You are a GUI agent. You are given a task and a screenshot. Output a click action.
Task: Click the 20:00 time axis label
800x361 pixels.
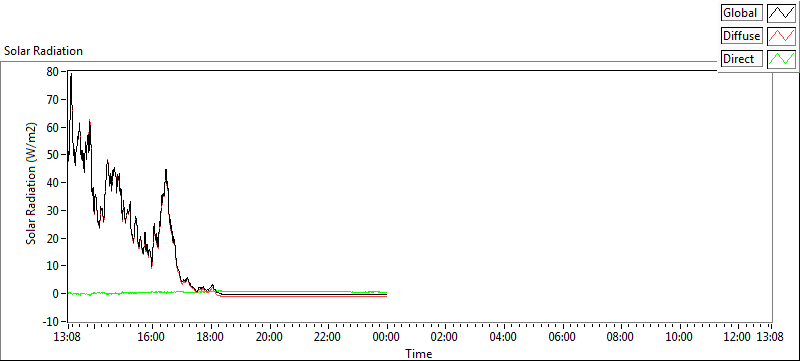269,337
